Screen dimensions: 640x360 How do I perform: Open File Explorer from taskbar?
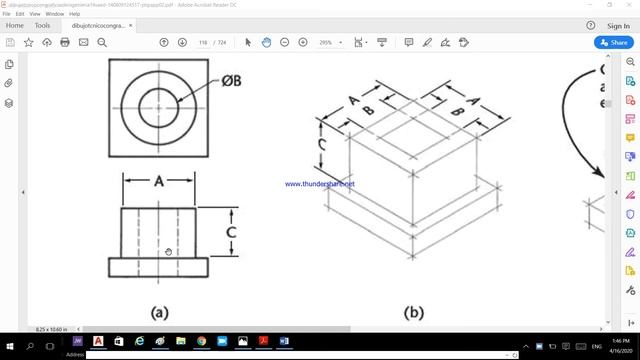click(181, 341)
